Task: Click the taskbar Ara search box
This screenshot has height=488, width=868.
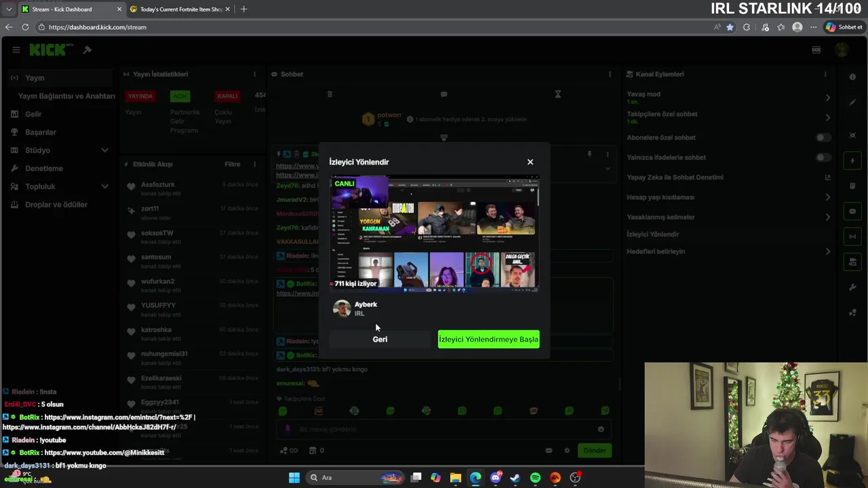Action: pyautogui.click(x=355, y=478)
